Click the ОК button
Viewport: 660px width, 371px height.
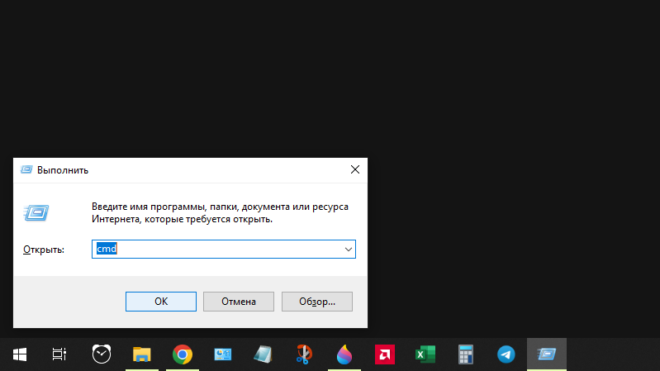[161, 302]
